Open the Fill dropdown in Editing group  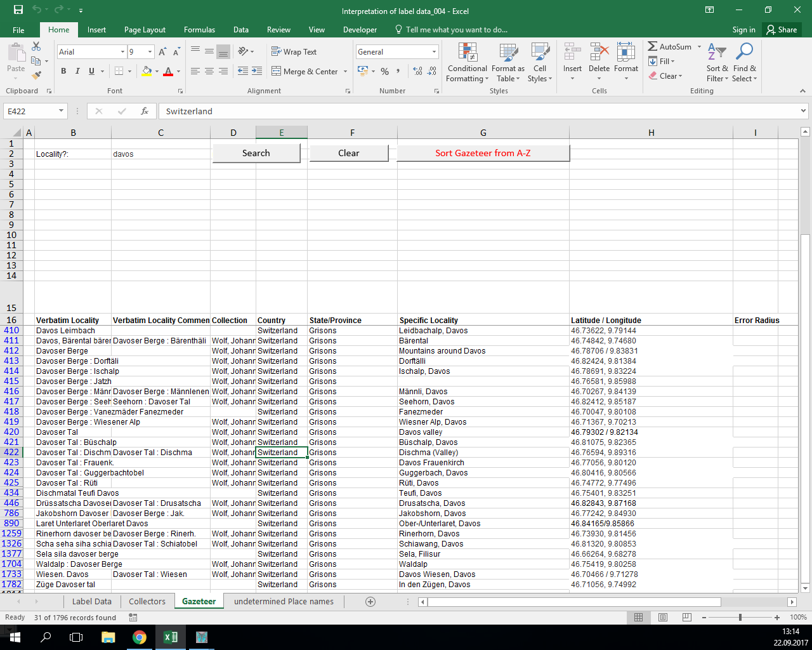click(662, 62)
